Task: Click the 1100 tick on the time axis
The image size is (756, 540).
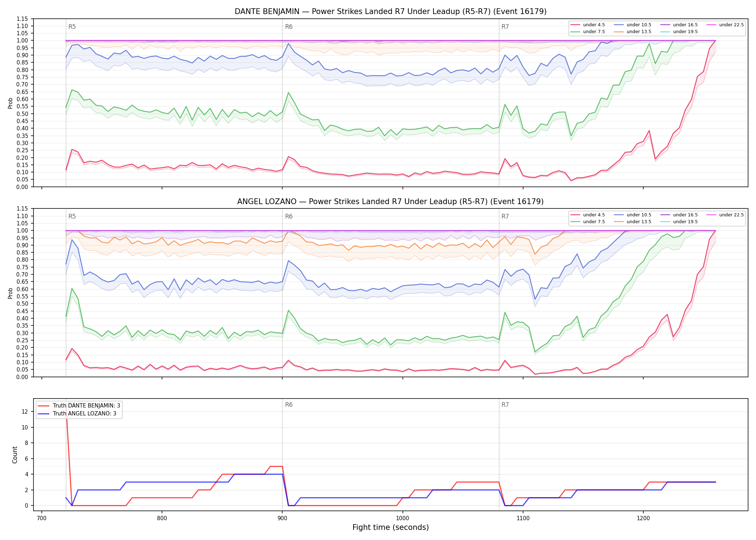Action: tap(523, 518)
